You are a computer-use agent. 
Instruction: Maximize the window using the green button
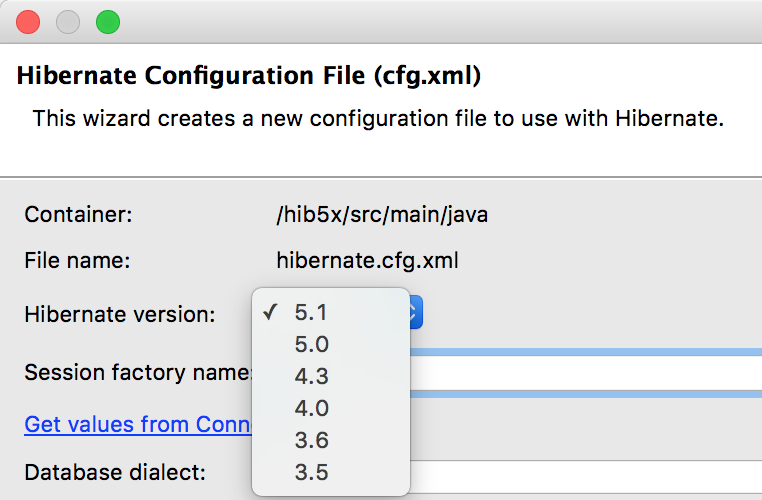point(107,22)
